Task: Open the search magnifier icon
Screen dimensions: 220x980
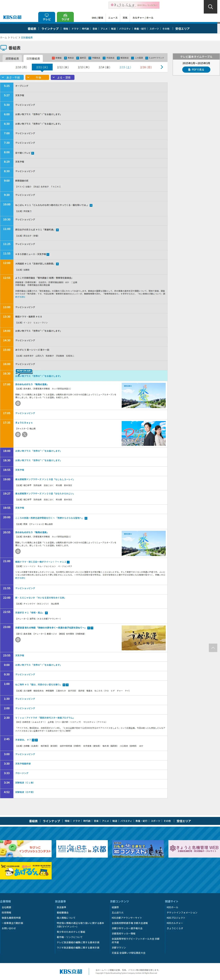Action: (x=210, y=7)
